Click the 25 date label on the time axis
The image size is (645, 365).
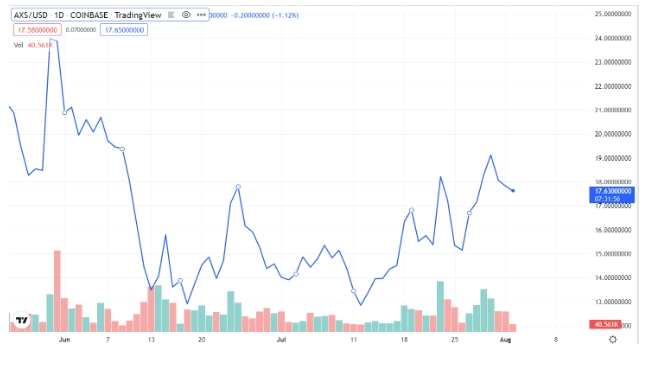(x=455, y=339)
